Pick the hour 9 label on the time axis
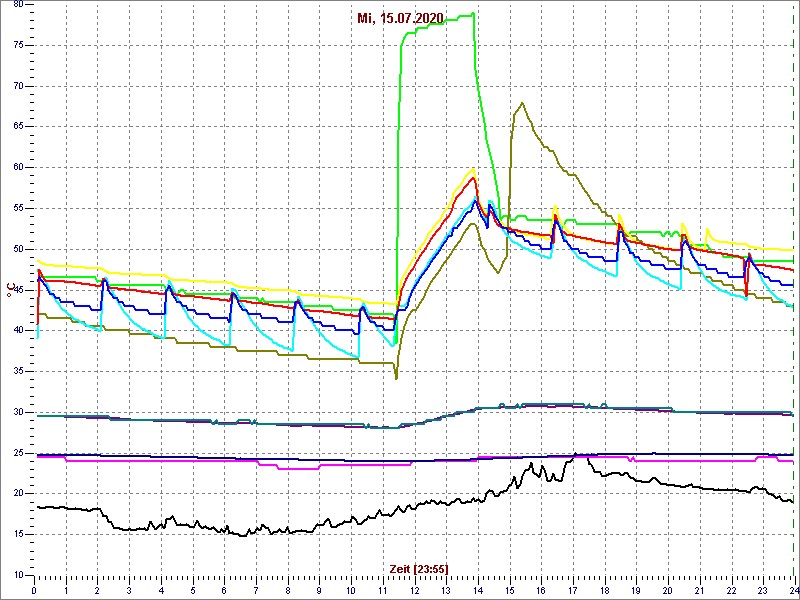800x600 pixels. pos(319,591)
